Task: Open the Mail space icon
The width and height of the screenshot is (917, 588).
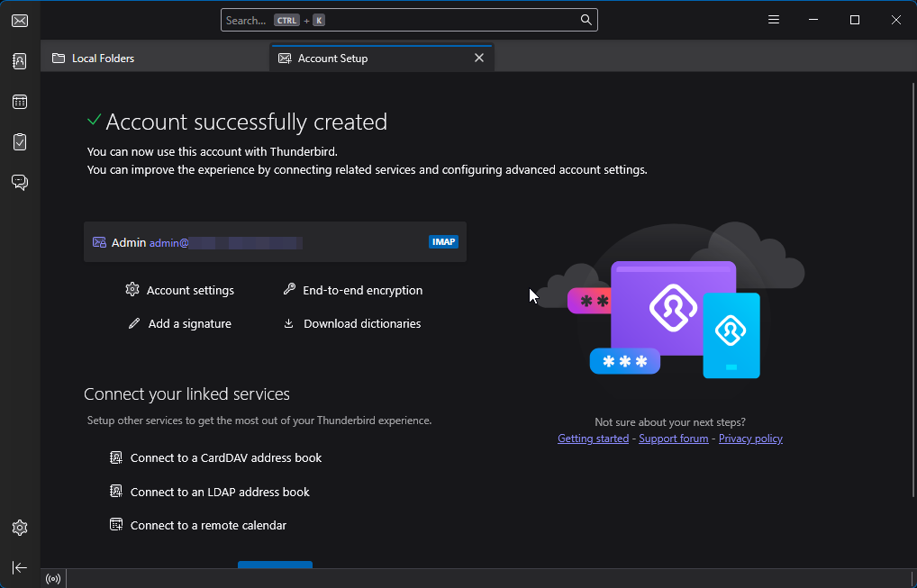Action: (x=20, y=21)
